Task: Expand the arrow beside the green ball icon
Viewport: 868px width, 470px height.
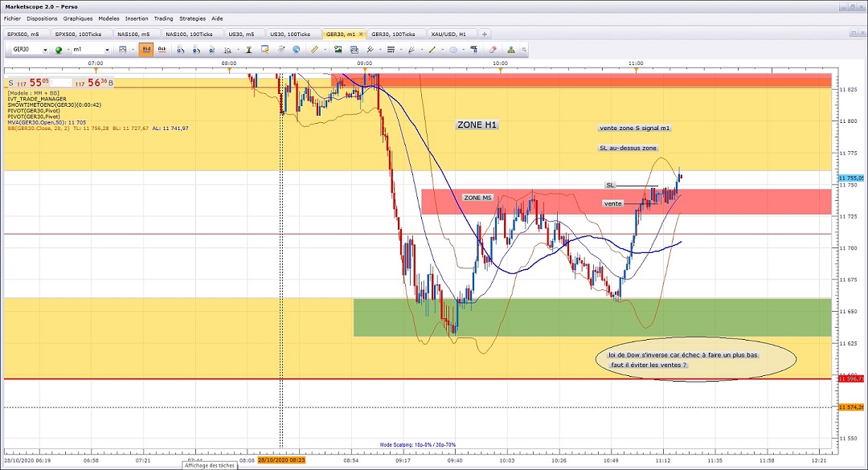Action: click(x=68, y=50)
